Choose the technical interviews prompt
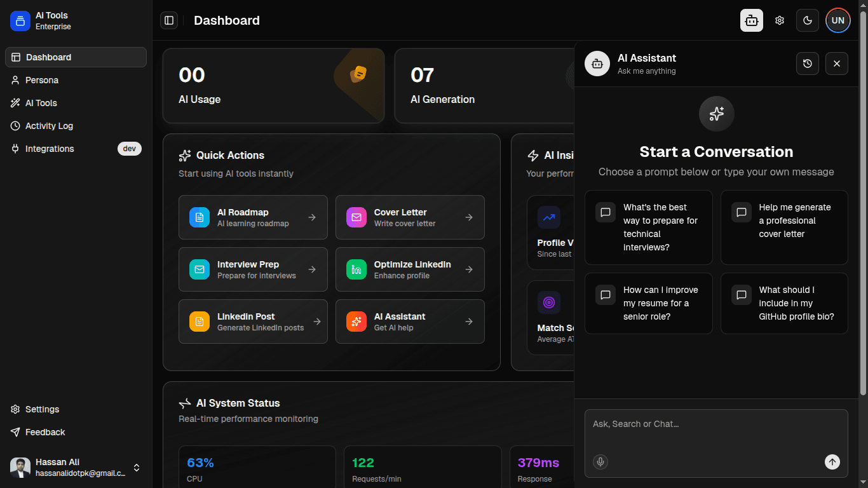Screen dimensions: 868x488 coord(649,227)
